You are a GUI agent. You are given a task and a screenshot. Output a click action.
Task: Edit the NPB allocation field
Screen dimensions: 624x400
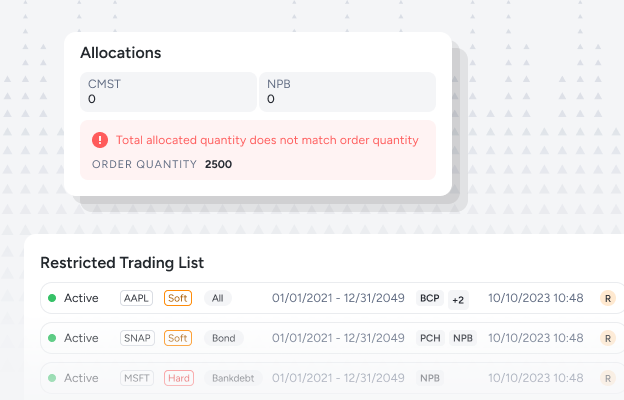pos(347,92)
